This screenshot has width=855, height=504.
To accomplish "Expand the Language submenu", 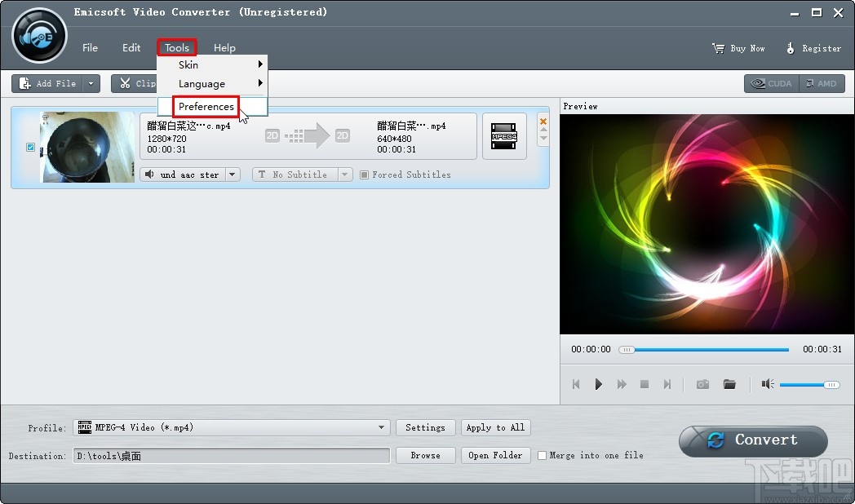I will (x=213, y=84).
